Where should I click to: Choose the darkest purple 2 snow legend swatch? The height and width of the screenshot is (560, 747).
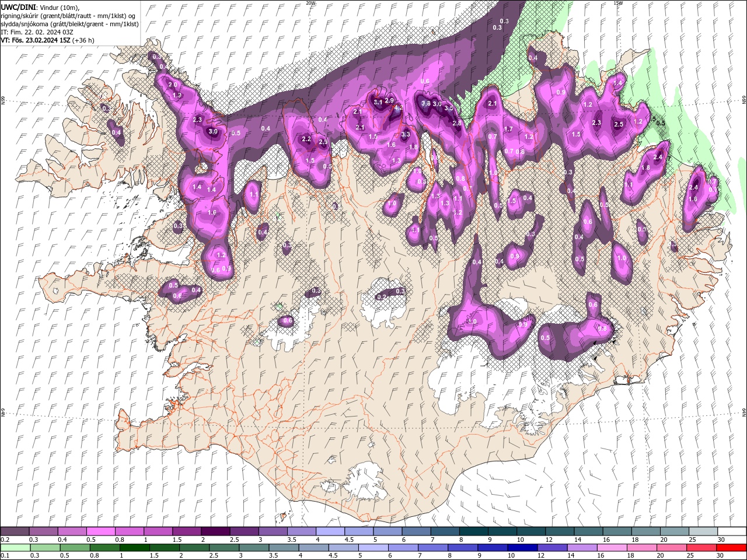click(215, 531)
